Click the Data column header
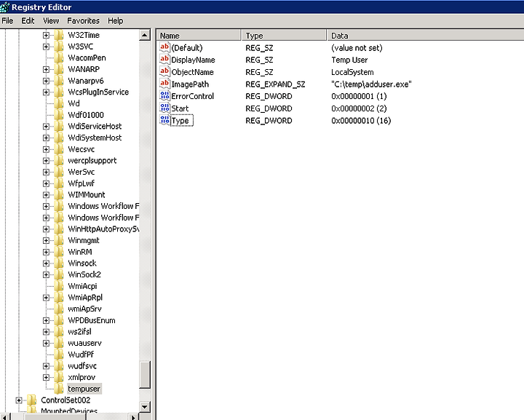 coord(426,36)
